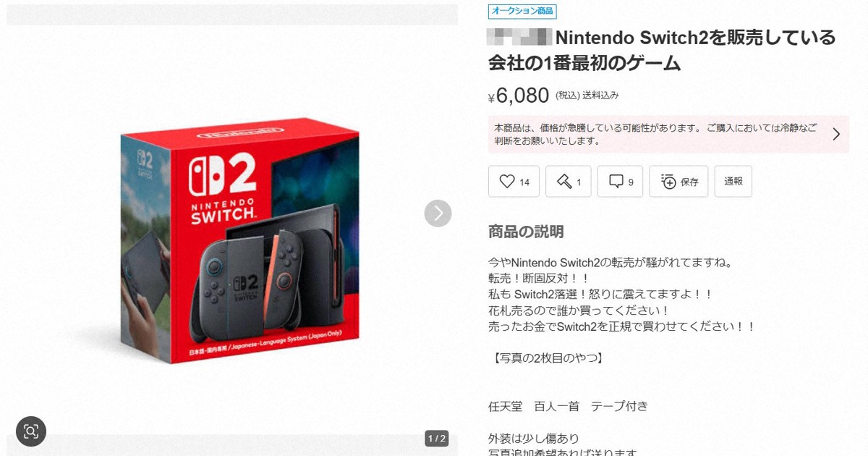
Task: Go to next product photo arrow
Action: (438, 213)
